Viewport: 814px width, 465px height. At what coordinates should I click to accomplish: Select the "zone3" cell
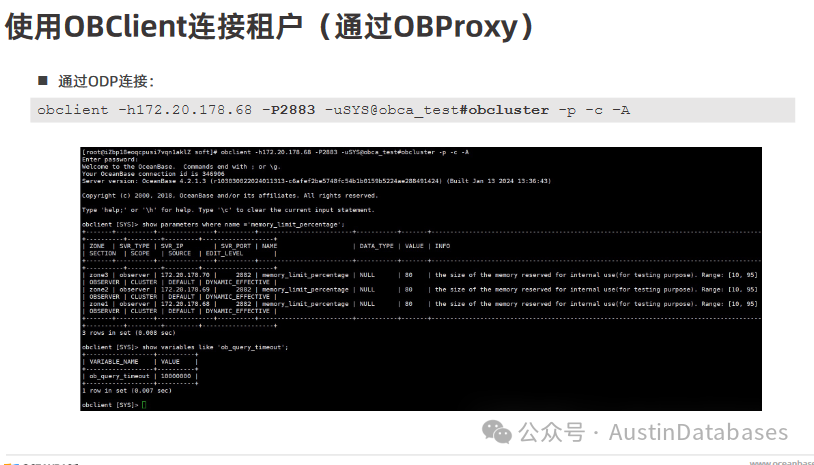pyautogui.click(x=99, y=275)
